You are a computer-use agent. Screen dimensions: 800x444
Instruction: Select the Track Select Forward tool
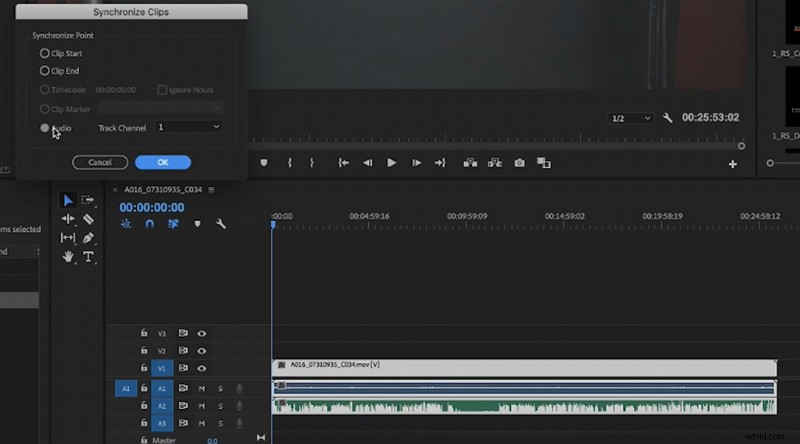pos(88,200)
